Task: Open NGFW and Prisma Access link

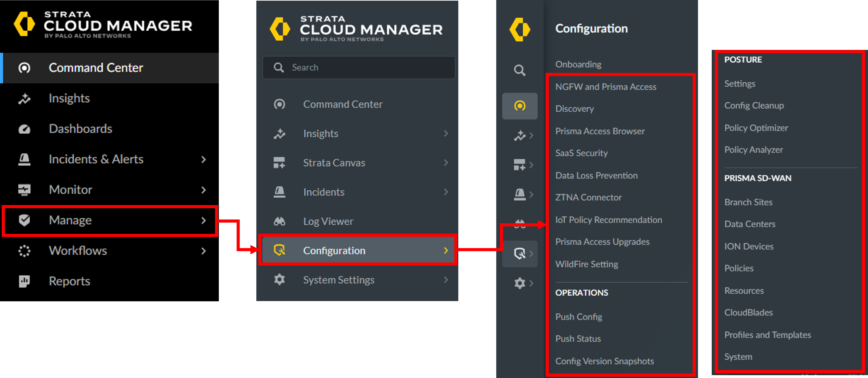Action: pos(605,87)
